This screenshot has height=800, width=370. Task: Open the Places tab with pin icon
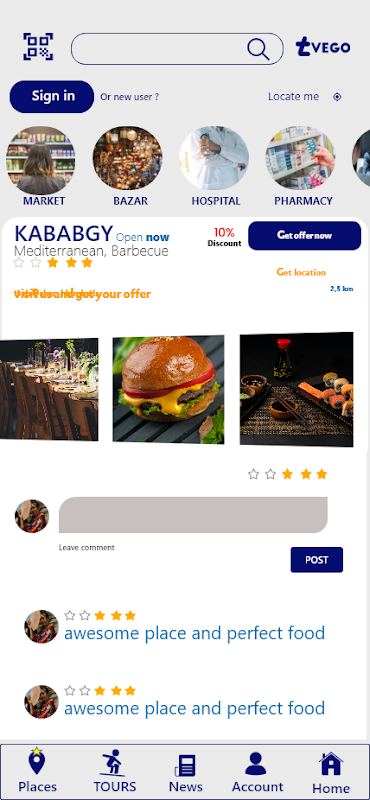(37, 770)
